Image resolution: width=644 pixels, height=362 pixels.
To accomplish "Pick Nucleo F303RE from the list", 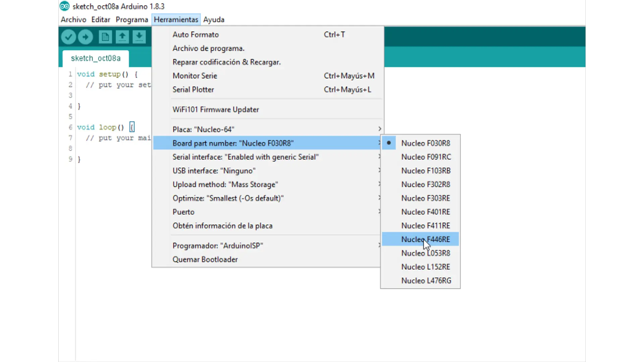I will tap(420, 198).
